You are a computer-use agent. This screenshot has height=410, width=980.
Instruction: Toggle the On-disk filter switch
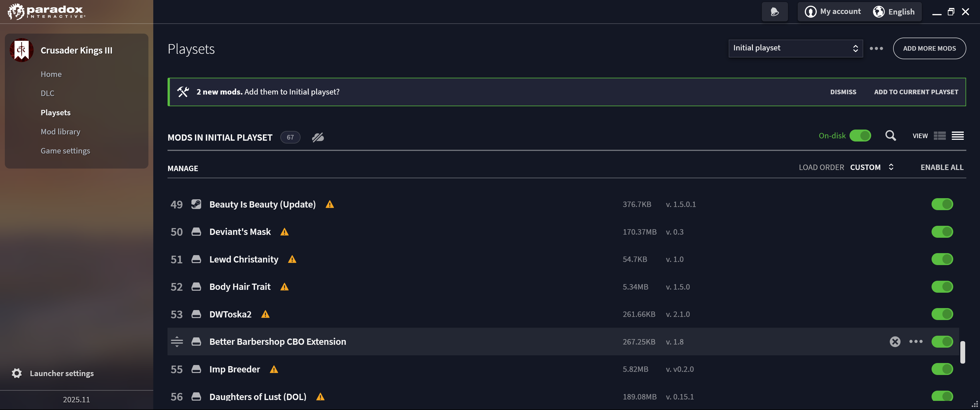[860, 136]
